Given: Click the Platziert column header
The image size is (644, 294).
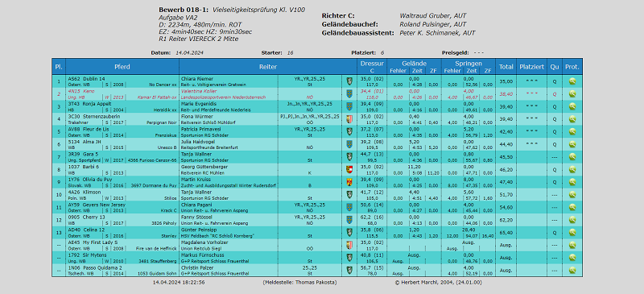Looking at the screenshot, I should (532, 67).
